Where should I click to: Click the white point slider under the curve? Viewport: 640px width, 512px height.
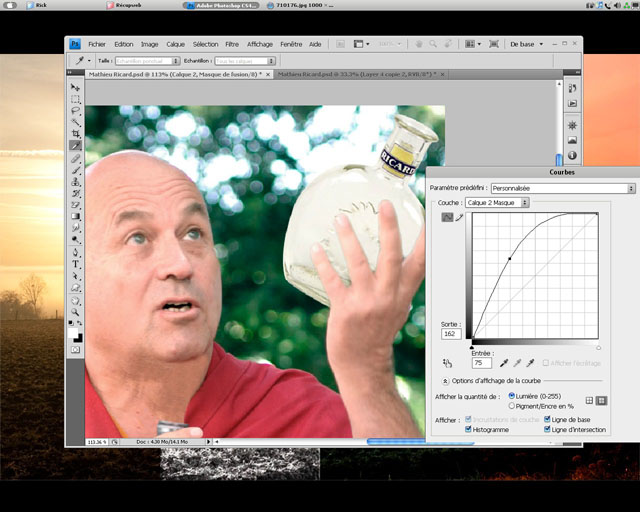pos(598,348)
